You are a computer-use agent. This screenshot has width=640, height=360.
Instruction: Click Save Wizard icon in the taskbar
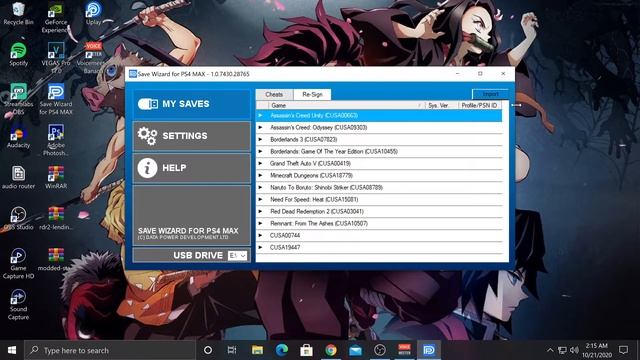429,350
